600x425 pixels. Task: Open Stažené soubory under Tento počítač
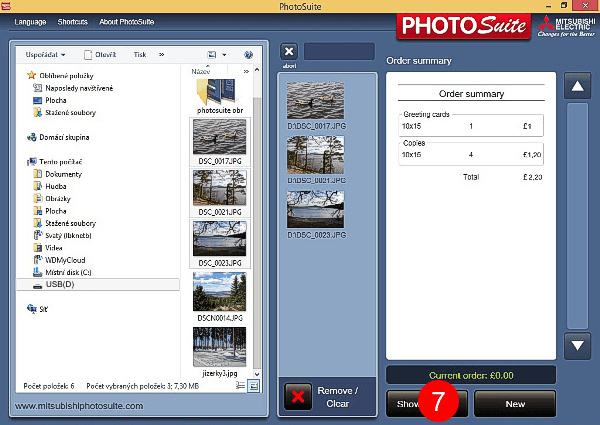pos(64,223)
